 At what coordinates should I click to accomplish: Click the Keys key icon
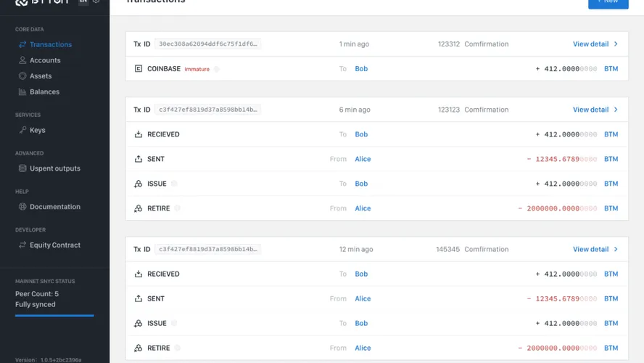click(22, 130)
